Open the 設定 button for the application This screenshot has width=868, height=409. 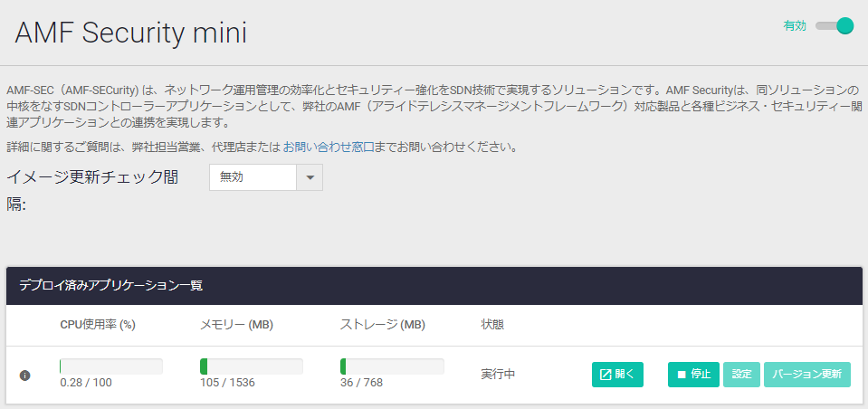[741, 375]
